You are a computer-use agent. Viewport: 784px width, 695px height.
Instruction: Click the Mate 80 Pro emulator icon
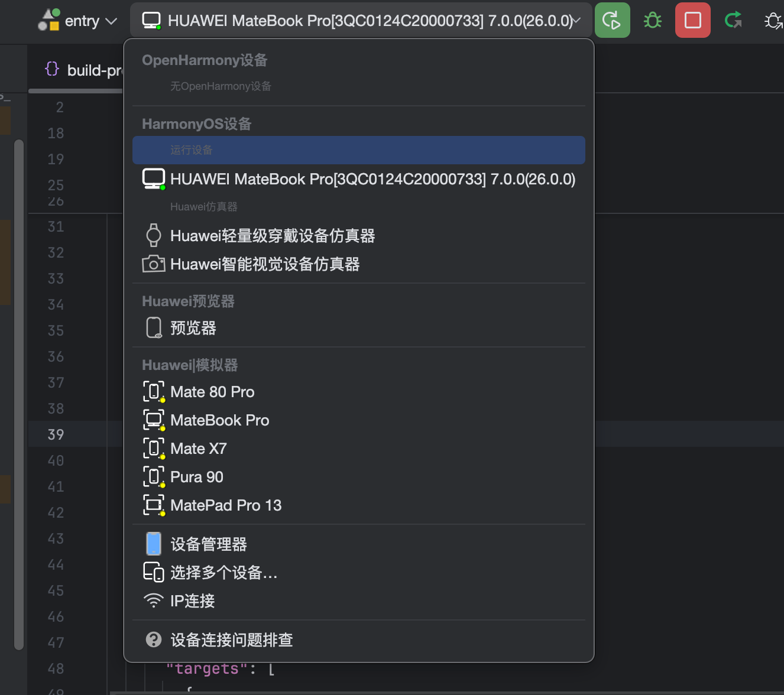154,392
